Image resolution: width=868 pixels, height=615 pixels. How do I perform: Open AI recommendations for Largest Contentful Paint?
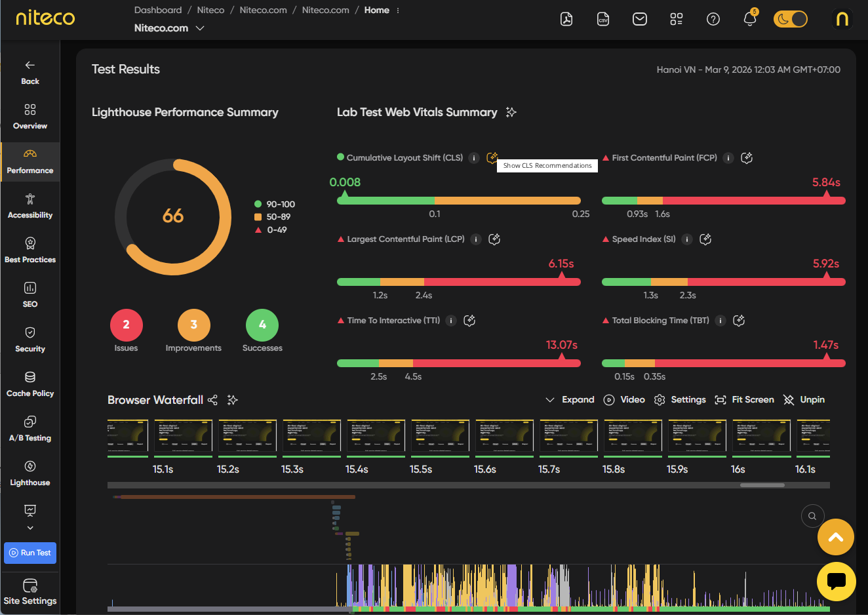click(495, 239)
